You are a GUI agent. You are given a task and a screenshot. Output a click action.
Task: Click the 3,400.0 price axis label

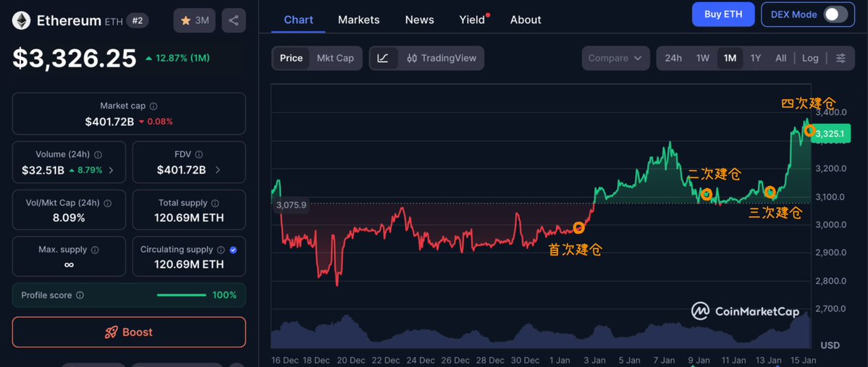(831, 111)
